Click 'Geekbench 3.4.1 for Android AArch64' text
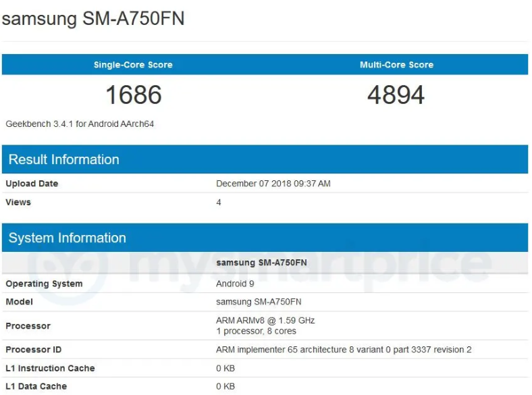This screenshot has width=532, height=395. click(x=80, y=124)
